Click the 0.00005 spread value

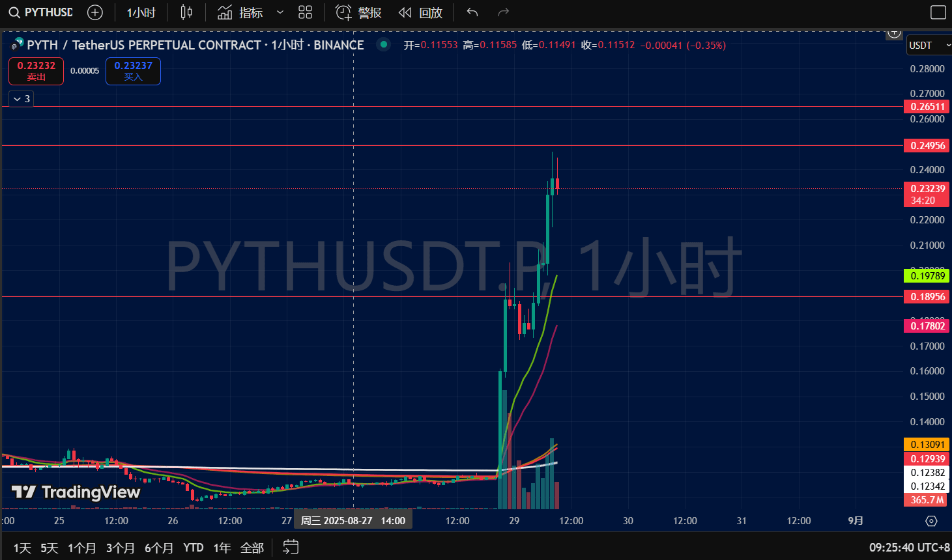point(85,71)
